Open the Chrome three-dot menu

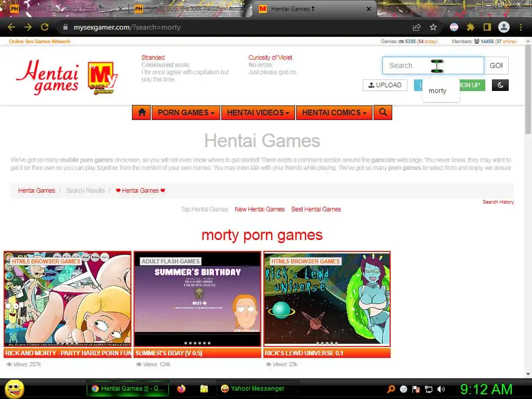(521, 27)
